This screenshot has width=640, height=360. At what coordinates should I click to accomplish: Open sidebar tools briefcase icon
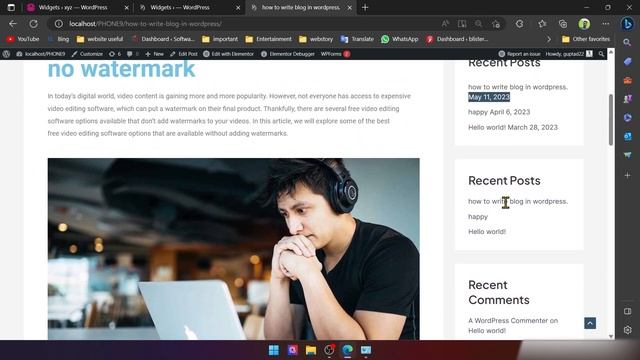pos(627,80)
